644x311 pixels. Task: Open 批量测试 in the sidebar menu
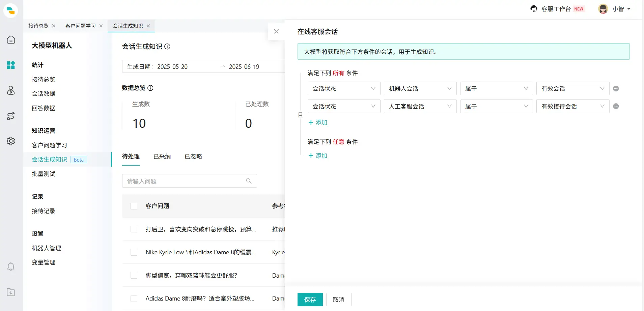44,174
